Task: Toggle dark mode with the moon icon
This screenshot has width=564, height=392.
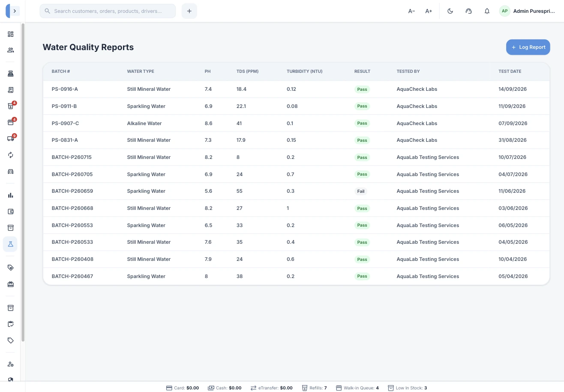Action: click(450, 11)
